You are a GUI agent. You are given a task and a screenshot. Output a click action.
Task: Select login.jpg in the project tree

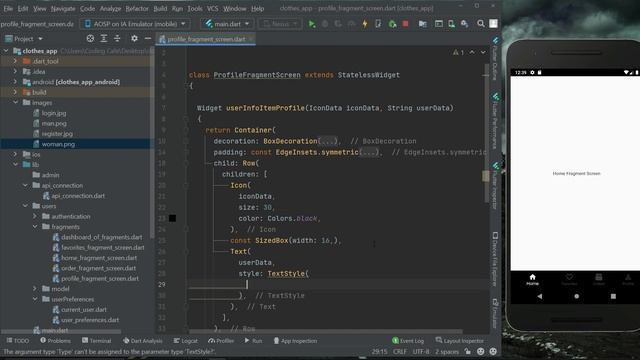coord(54,113)
